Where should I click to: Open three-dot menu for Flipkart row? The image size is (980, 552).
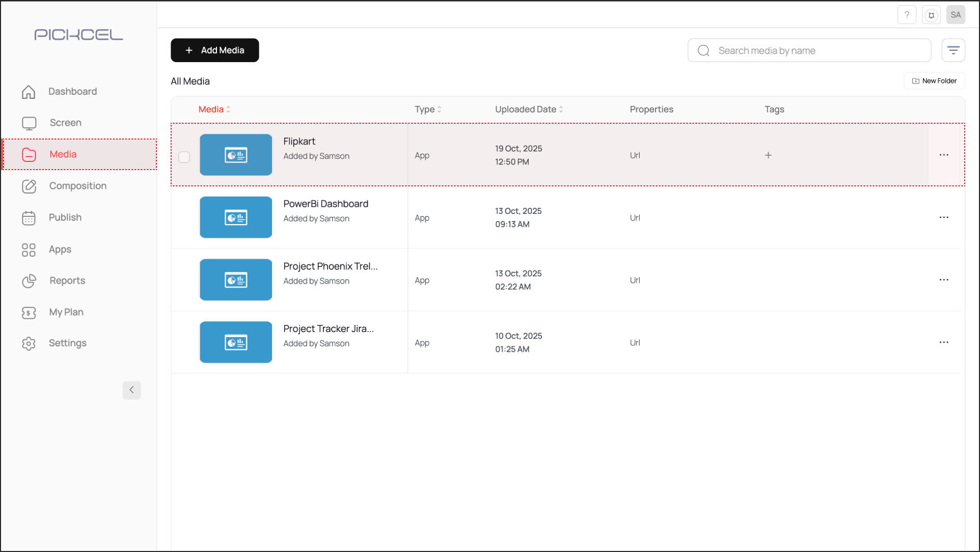[x=943, y=155]
